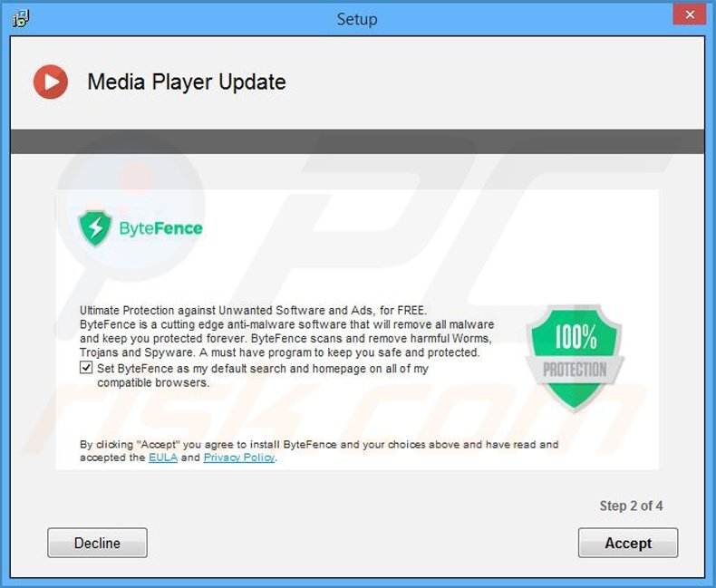This screenshot has width=716, height=588.
Task: Click the Accept button
Action: coord(628,543)
